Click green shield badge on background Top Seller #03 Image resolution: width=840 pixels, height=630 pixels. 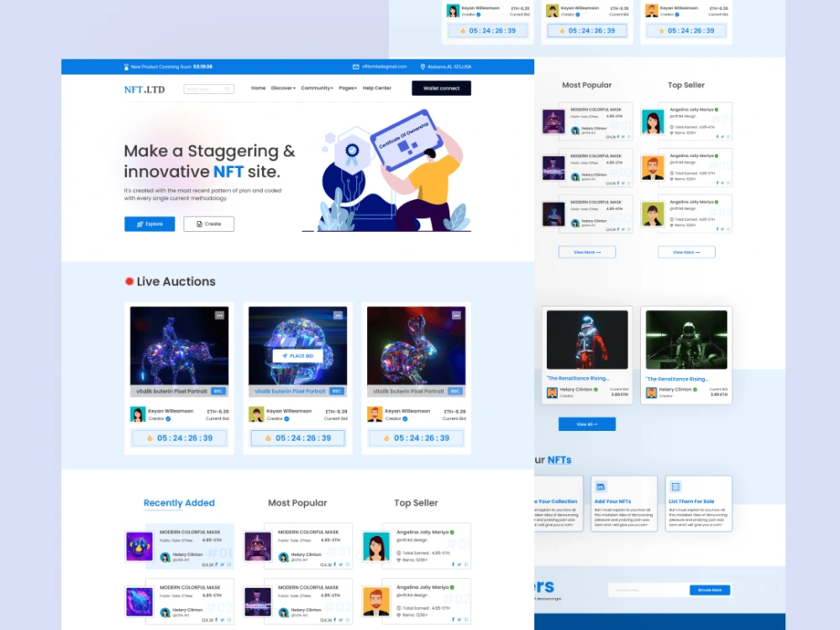coord(717,202)
